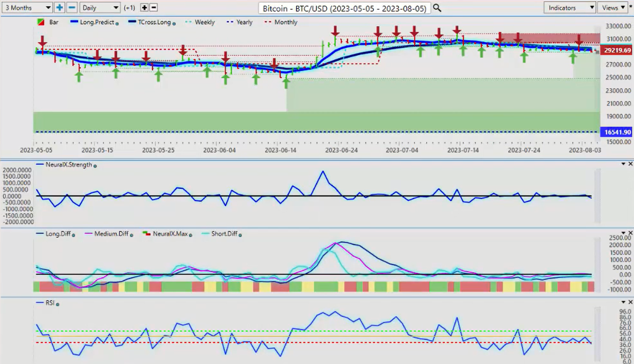Click the black plus forecast increment button
634x364 pixels.
pos(144,8)
